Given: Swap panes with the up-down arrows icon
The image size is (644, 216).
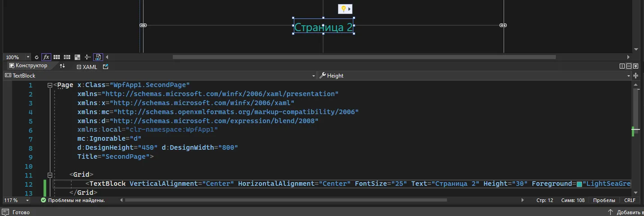Looking at the screenshot, I should 63,66.
